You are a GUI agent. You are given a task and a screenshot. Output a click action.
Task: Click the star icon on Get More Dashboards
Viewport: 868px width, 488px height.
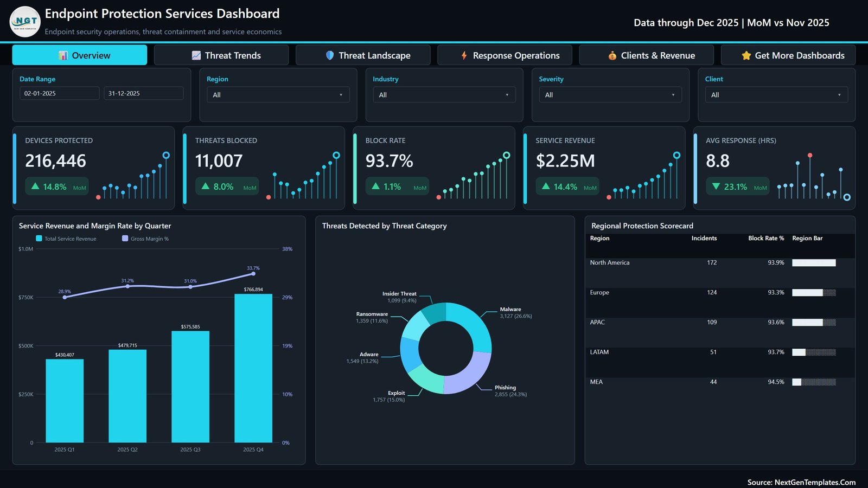(746, 55)
